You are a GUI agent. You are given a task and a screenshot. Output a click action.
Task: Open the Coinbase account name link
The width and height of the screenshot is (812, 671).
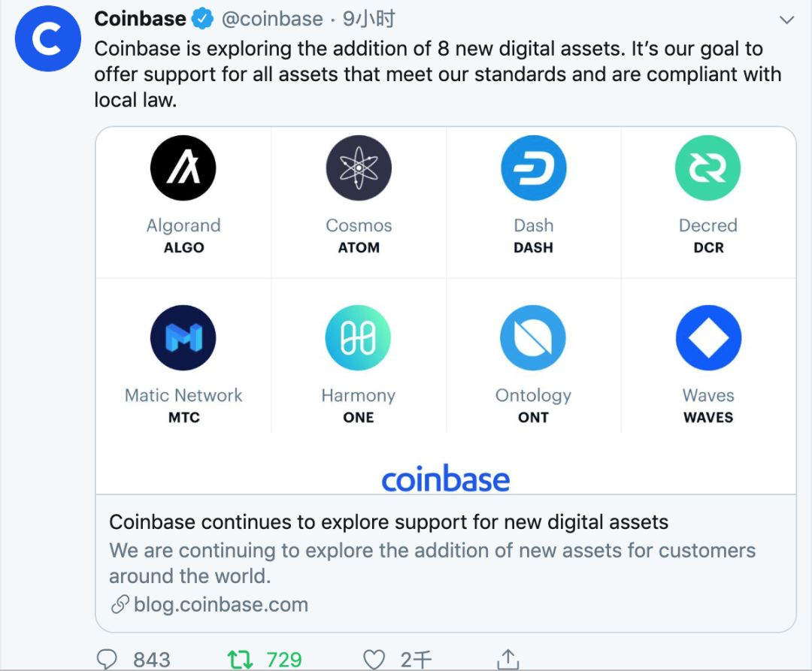tap(140, 19)
